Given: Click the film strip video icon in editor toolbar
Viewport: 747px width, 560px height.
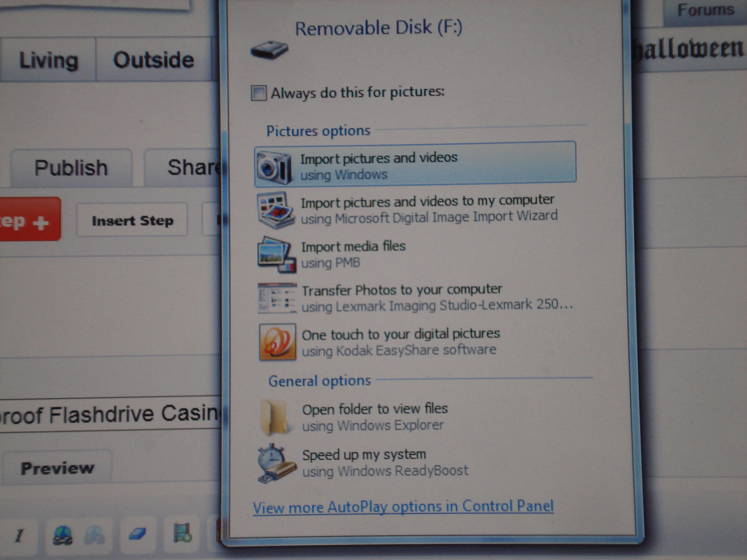Looking at the screenshot, I should point(183,533).
